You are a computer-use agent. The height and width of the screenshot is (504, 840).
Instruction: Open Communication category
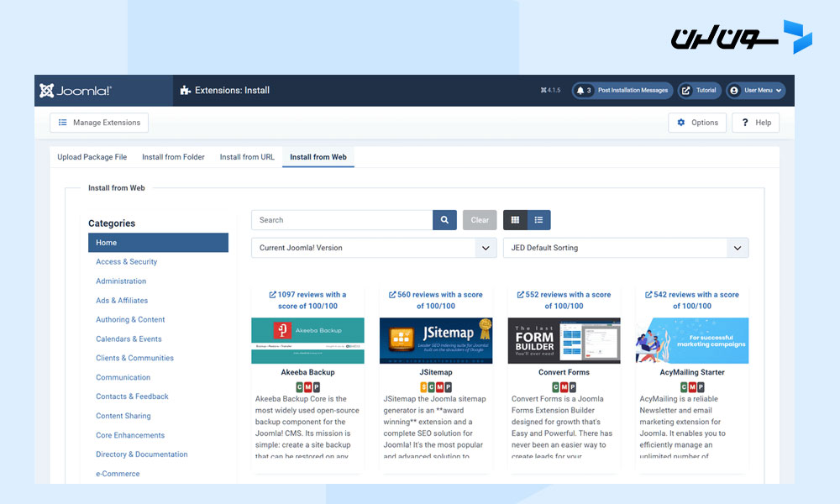(123, 378)
